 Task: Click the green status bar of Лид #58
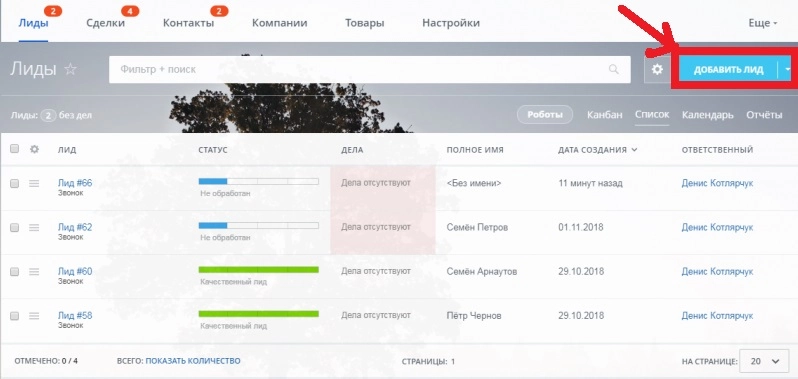point(259,314)
